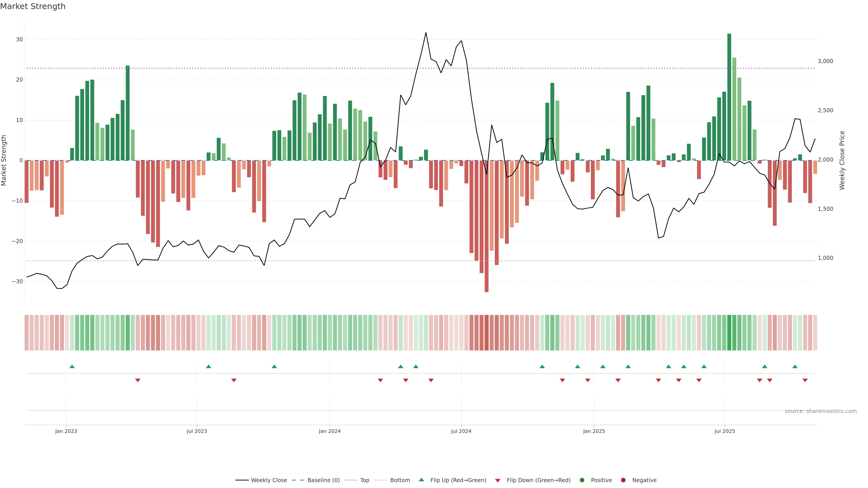Click the dark red Negative legend dot
This screenshot has height=488, width=868.
coord(623,480)
